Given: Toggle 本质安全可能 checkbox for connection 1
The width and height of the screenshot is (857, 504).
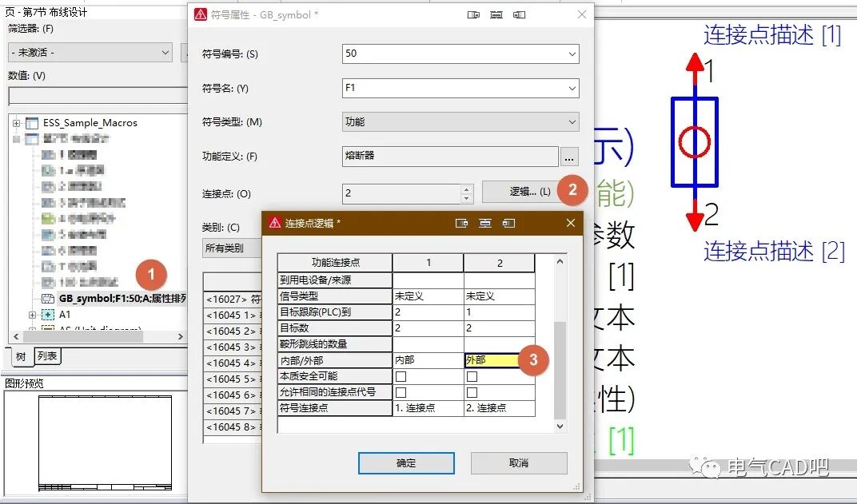Looking at the screenshot, I should pos(401,376).
